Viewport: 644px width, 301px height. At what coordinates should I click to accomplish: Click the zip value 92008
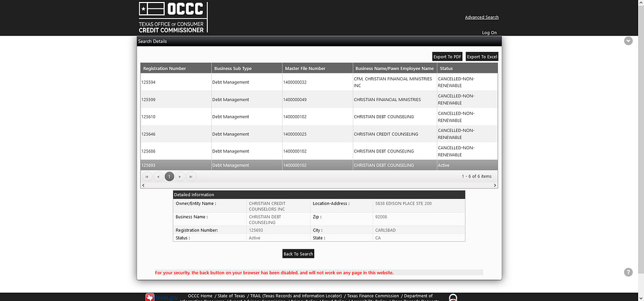381,217
